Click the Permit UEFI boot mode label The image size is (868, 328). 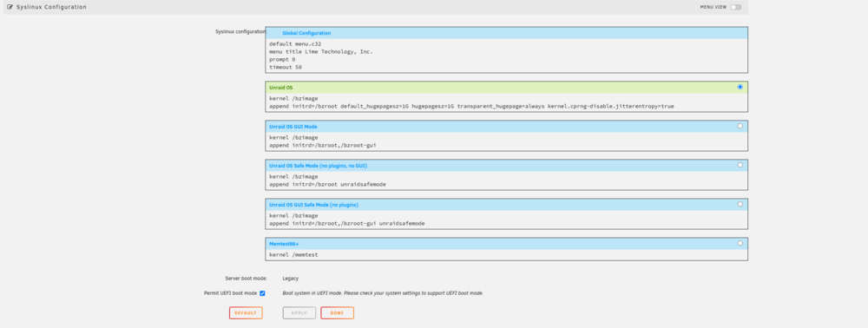(230, 293)
